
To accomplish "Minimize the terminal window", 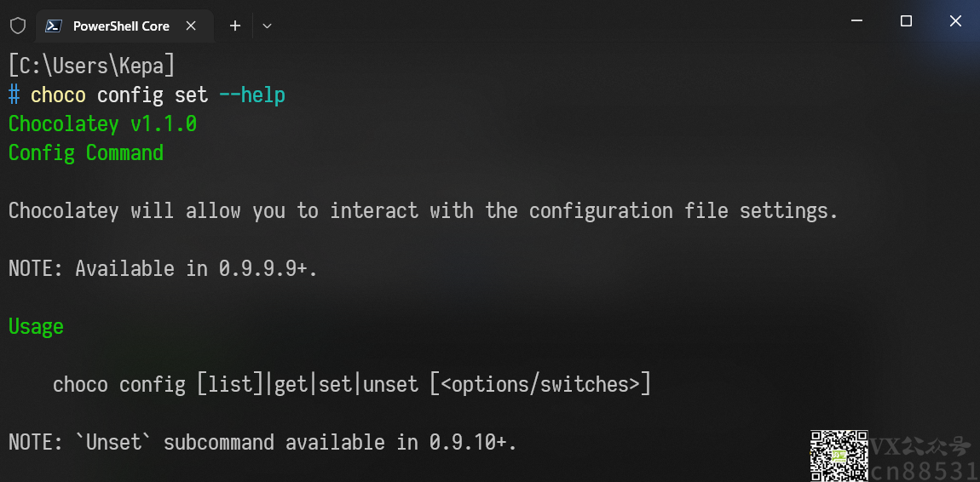I will (x=857, y=20).
